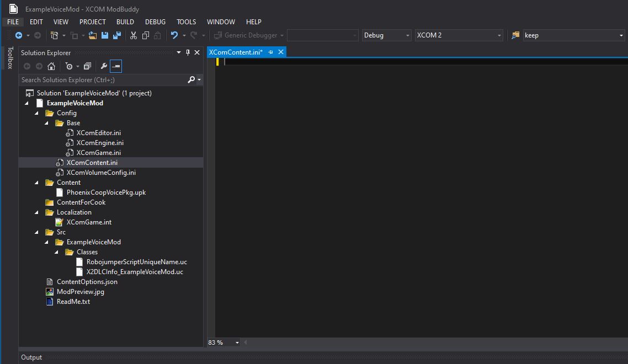628x364 pixels.
Task: Click the Save All toolbar icon
Action: pos(117,35)
